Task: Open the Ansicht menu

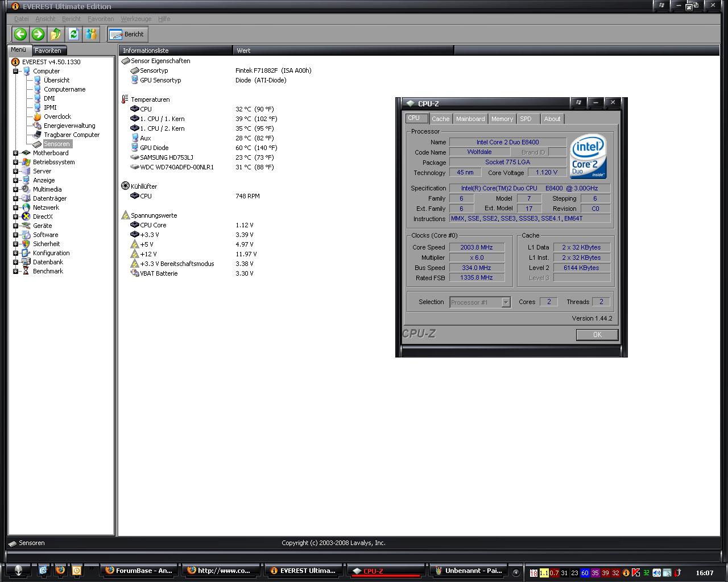Action: pos(45,19)
